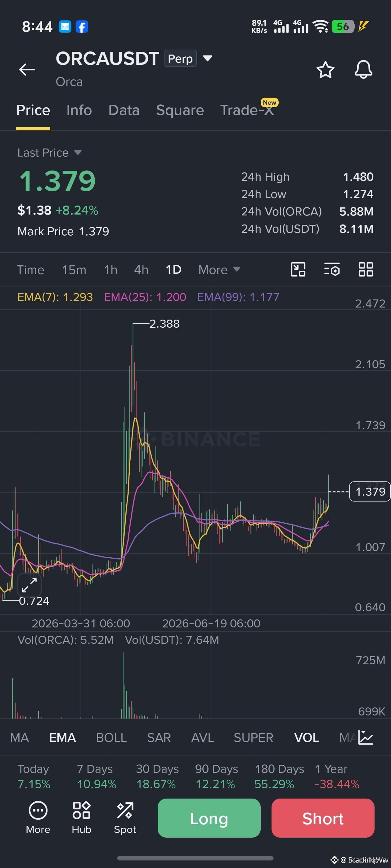
Task: Toggle the BOLL indicator
Action: click(x=111, y=737)
